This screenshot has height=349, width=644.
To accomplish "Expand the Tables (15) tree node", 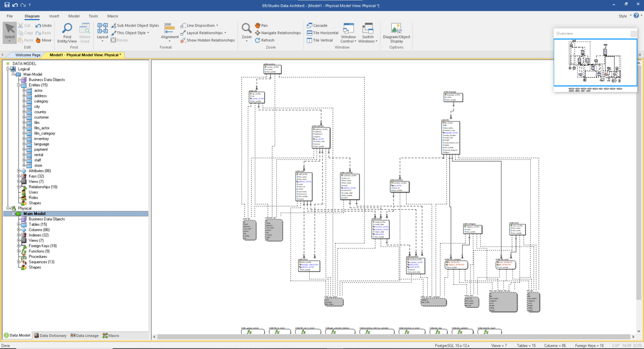I will click(19, 225).
